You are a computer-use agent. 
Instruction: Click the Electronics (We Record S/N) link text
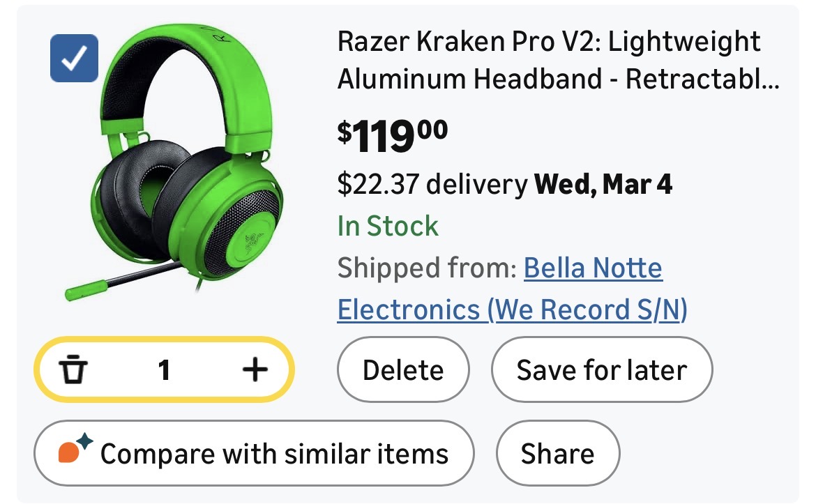pyautogui.click(x=512, y=310)
